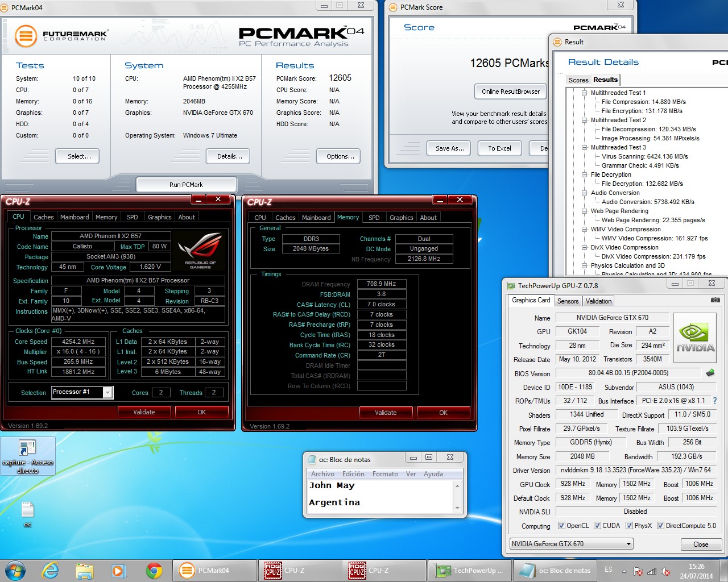Click the ES language indicator in taskbar
This screenshot has height=582, width=728.
coord(609,569)
